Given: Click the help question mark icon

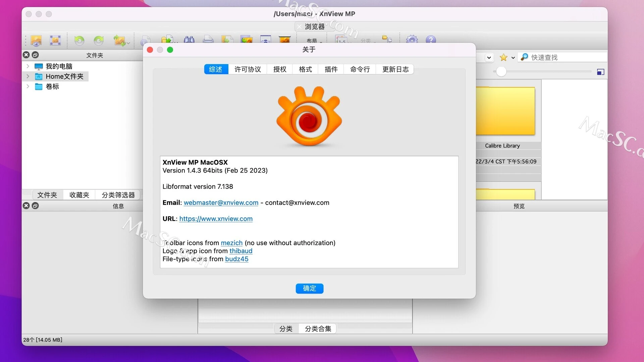Looking at the screenshot, I should pos(431,40).
